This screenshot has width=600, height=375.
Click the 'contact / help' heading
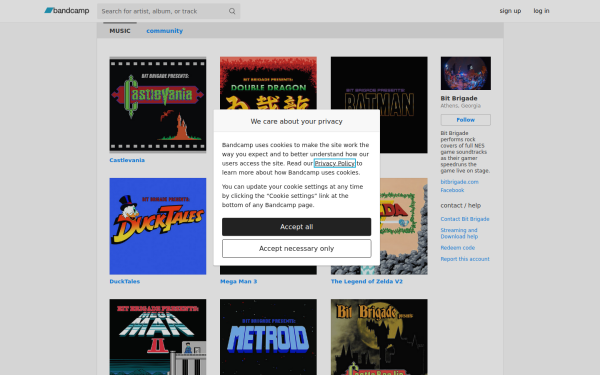(460, 205)
